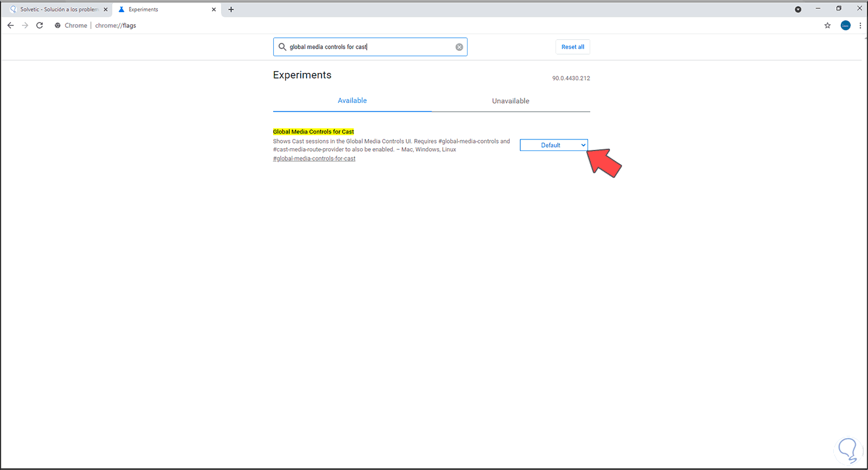Open the Chrome profile avatar

coord(845,25)
